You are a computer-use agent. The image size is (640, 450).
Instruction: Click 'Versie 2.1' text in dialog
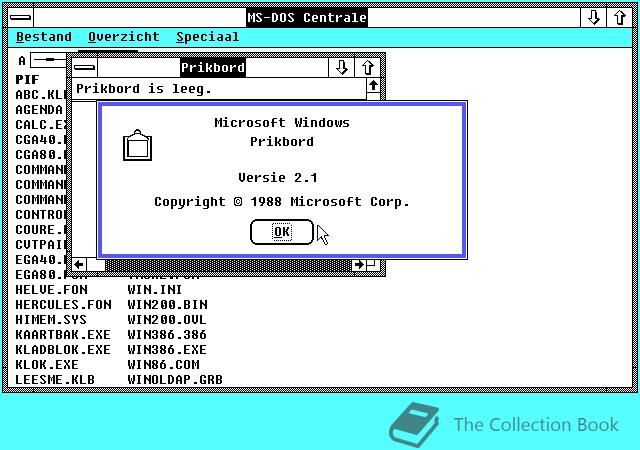(x=278, y=178)
